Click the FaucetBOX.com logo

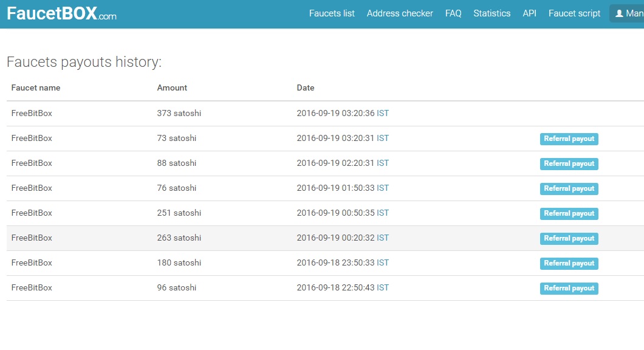coord(61,13)
